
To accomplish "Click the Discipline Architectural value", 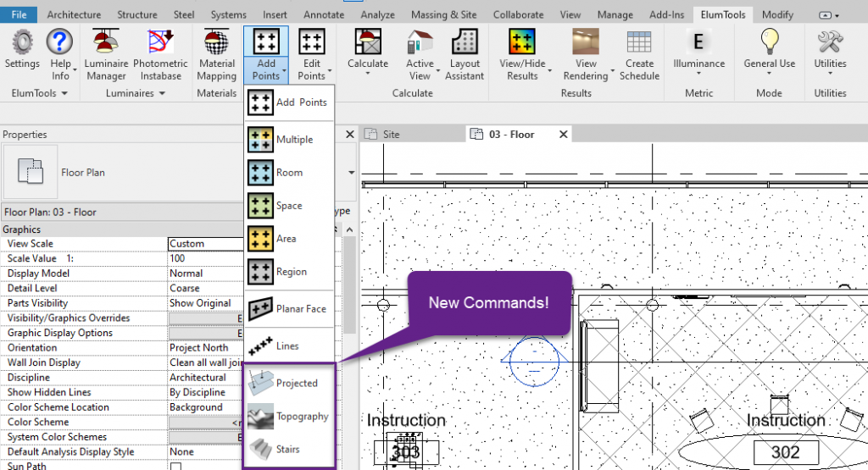I will (x=206, y=378).
